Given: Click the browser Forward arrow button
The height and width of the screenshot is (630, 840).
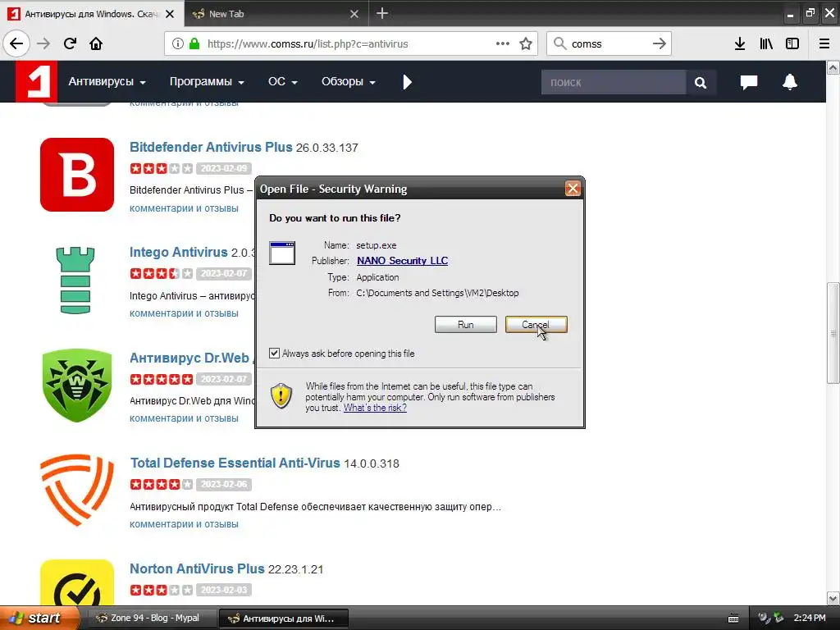Looking at the screenshot, I should pos(43,43).
